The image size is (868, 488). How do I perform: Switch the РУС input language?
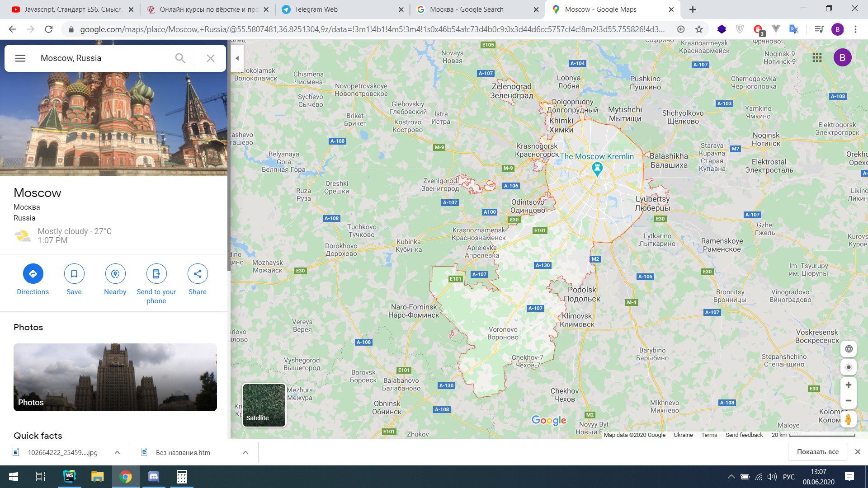click(x=788, y=477)
